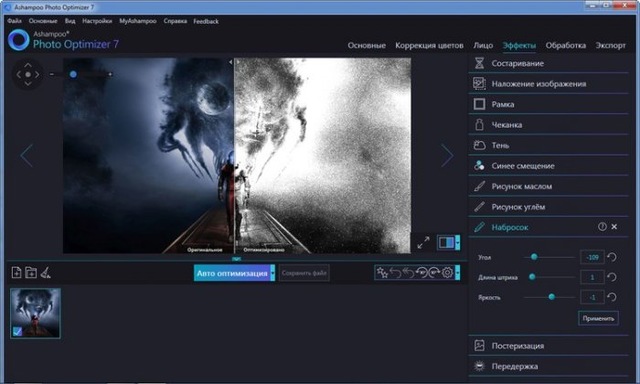Open the Файл menu
The height and width of the screenshot is (384, 640).
point(14,21)
